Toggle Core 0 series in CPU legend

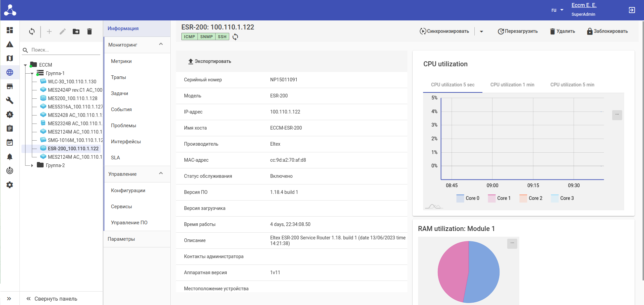(468, 198)
